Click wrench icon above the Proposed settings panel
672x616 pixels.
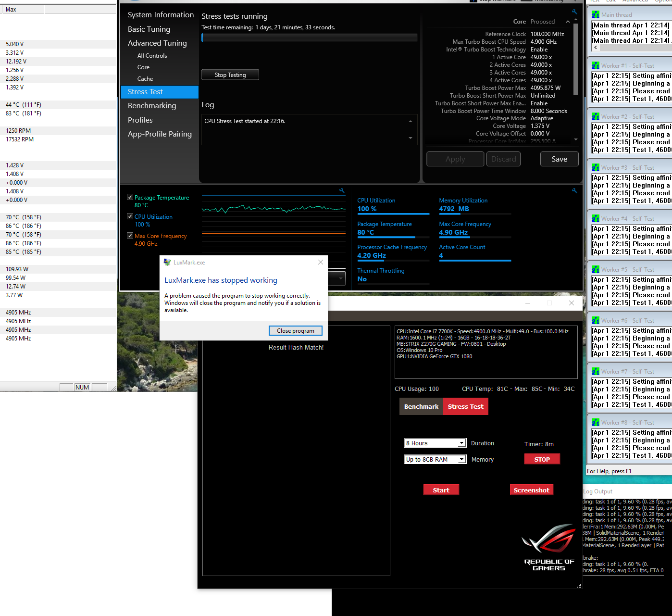tap(574, 12)
